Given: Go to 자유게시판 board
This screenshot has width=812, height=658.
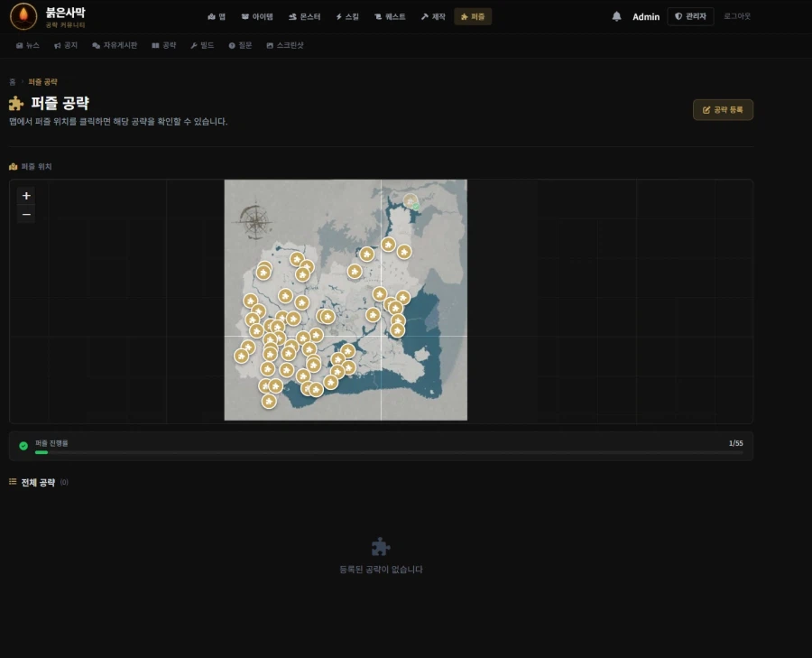Looking at the screenshot, I should [x=115, y=45].
